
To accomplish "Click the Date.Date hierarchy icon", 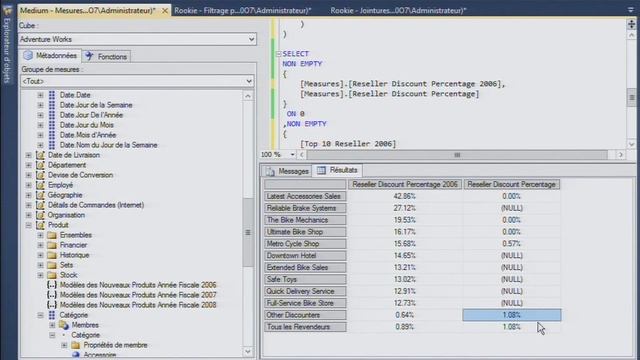I will (x=52, y=95).
